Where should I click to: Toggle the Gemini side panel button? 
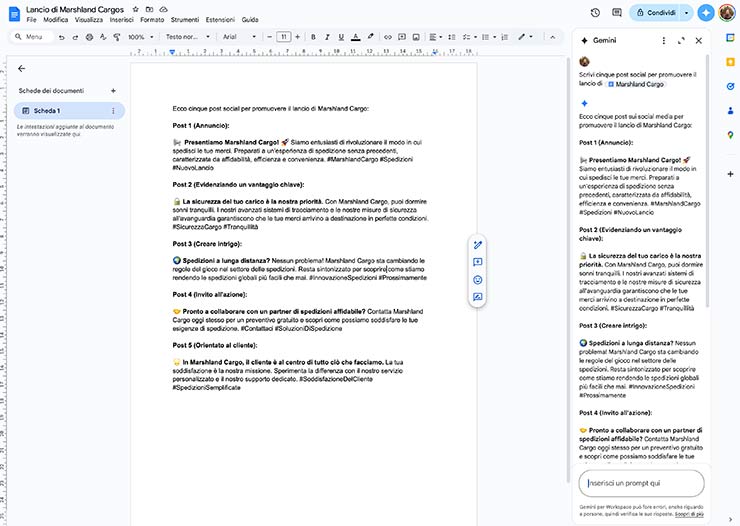tap(706, 13)
